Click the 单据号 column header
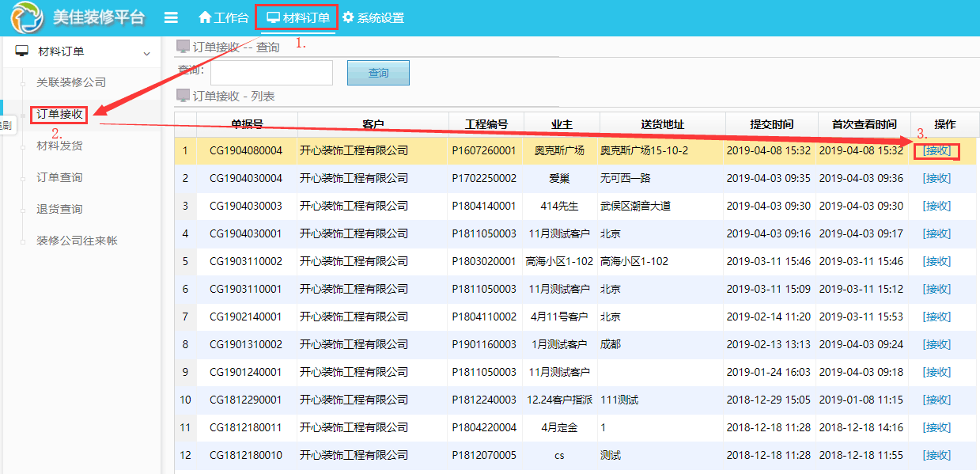980x474 pixels. pyautogui.click(x=247, y=124)
